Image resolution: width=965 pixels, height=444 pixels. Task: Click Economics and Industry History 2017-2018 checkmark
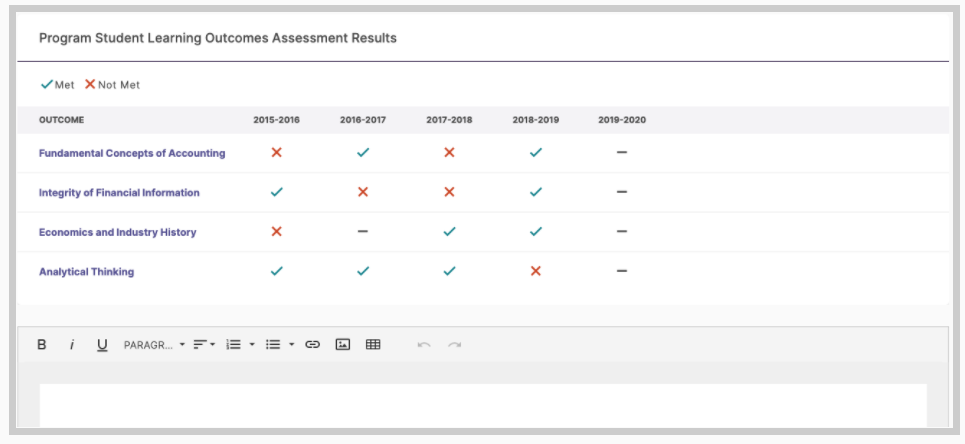coord(449,232)
